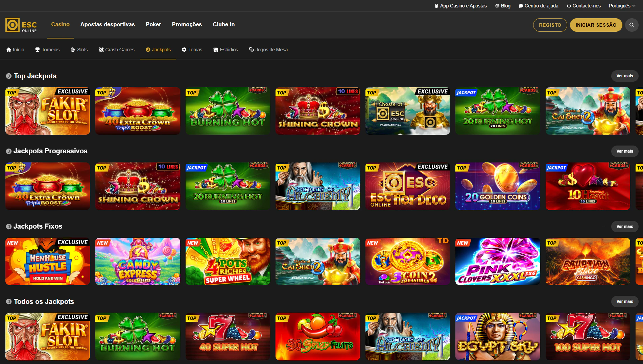Open Cai Shen 2 in Jackpots Fixos
Image resolution: width=643 pixels, height=364 pixels.
318,261
